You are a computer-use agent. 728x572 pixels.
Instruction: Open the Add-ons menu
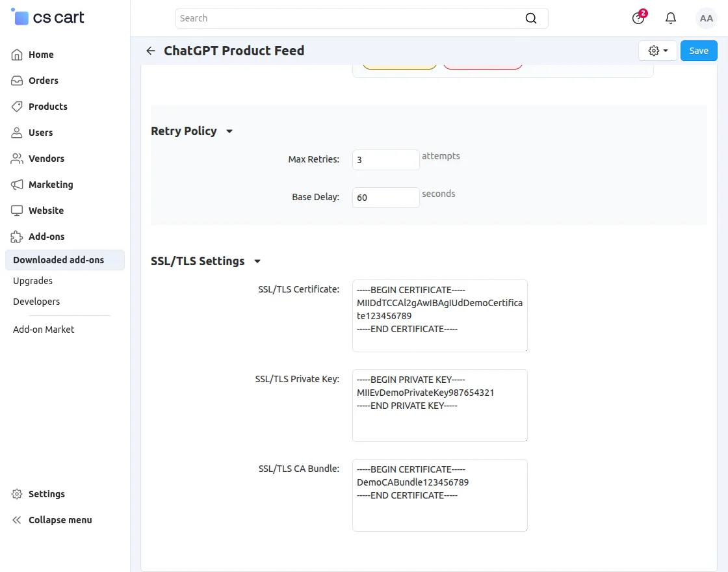click(x=46, y=237)
